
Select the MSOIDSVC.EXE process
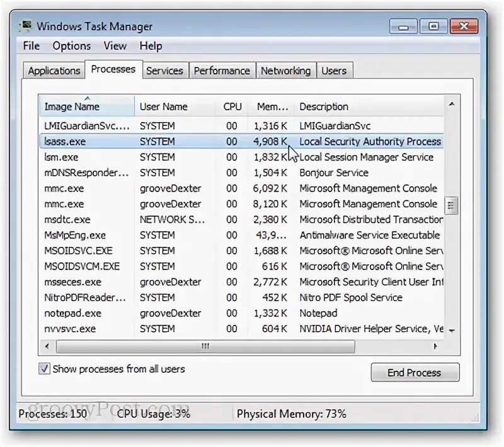[x=241, y=251]
